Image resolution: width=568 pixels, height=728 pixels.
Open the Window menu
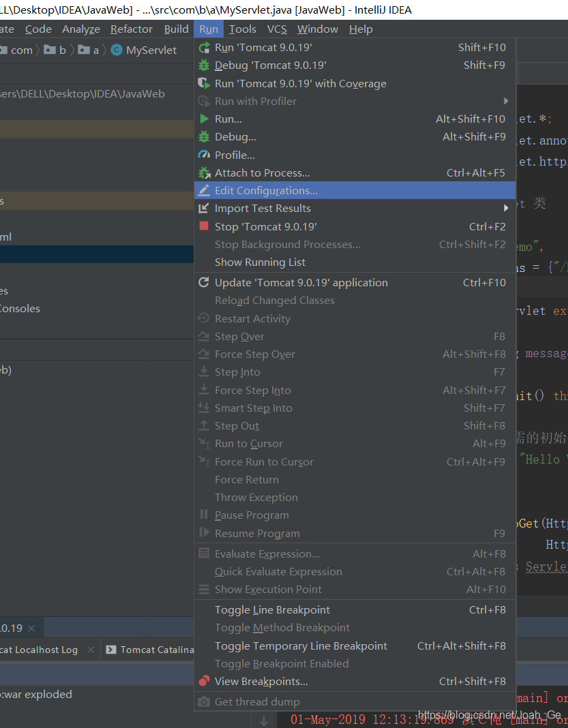[318, 29]
